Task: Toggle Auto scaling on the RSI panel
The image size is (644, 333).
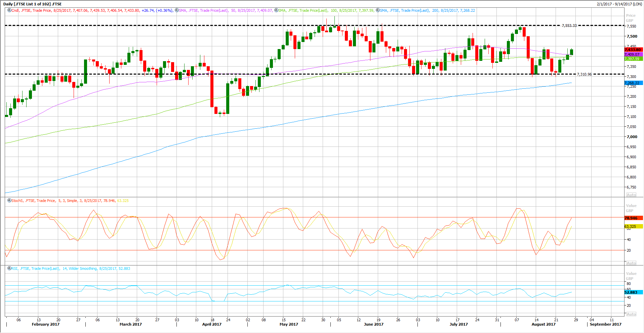Action: pyautogui.click(x=631, y=314)
